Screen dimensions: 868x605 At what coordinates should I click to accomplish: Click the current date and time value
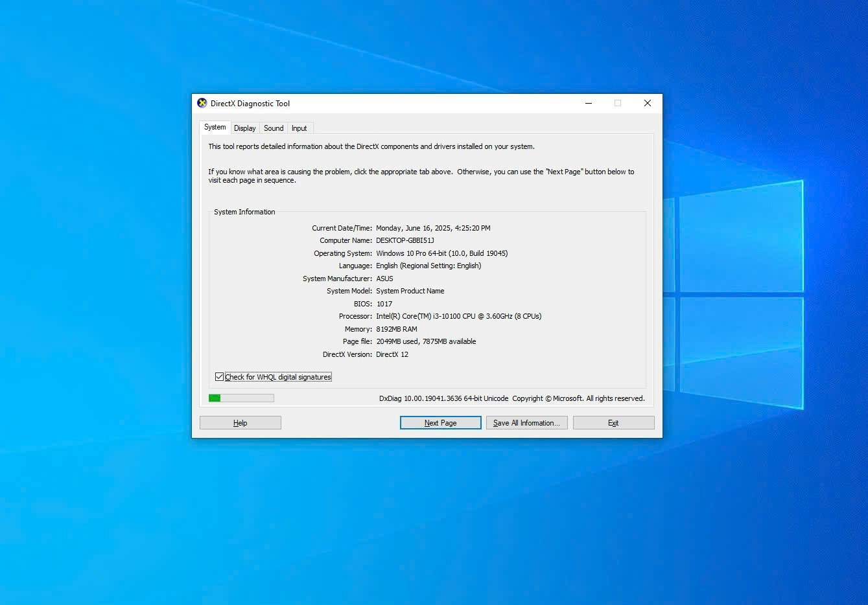click(x=433, y=228)
